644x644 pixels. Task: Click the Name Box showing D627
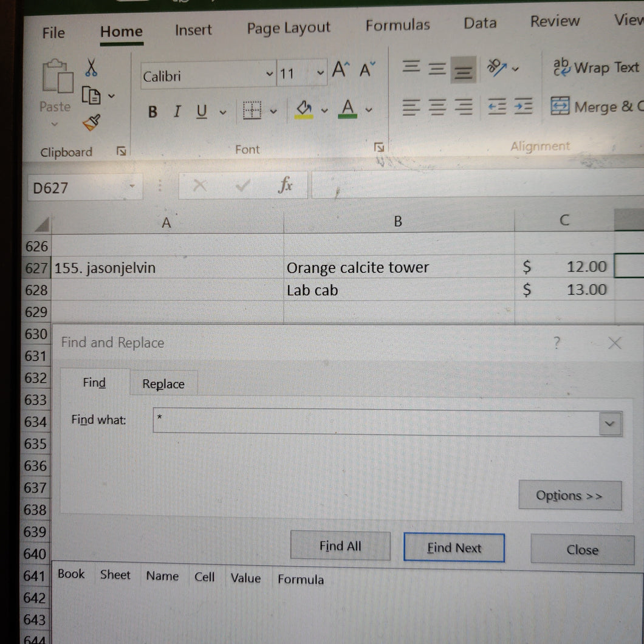(x=85, y=187)
